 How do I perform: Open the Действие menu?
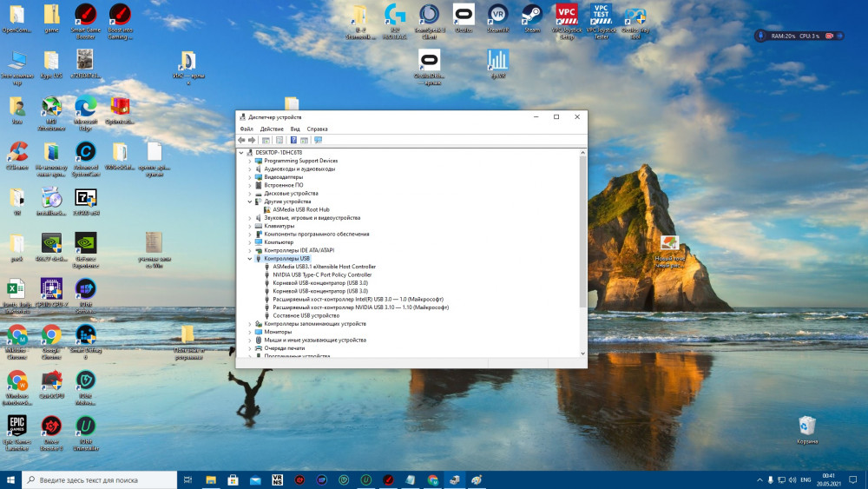pyautogui.click(x=272, y=129)
